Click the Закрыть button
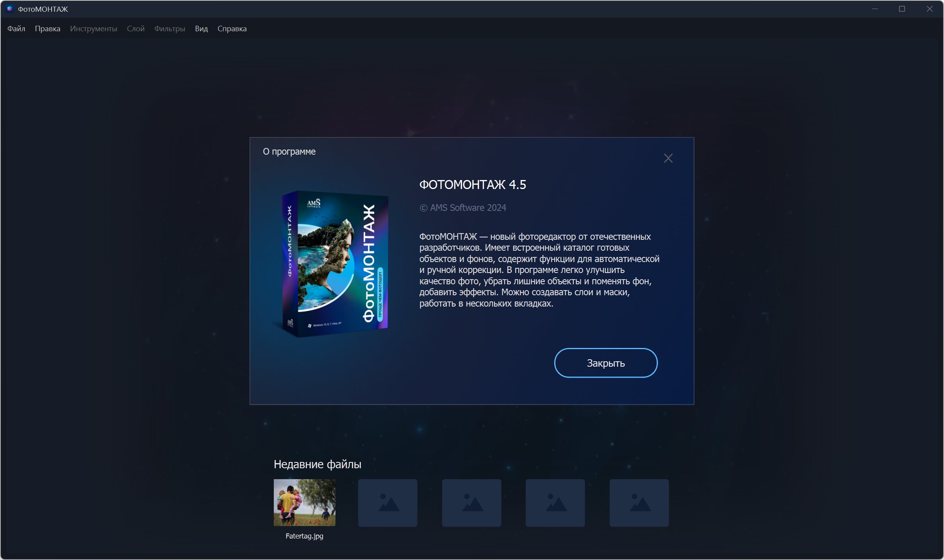 [x=605, y=363]
